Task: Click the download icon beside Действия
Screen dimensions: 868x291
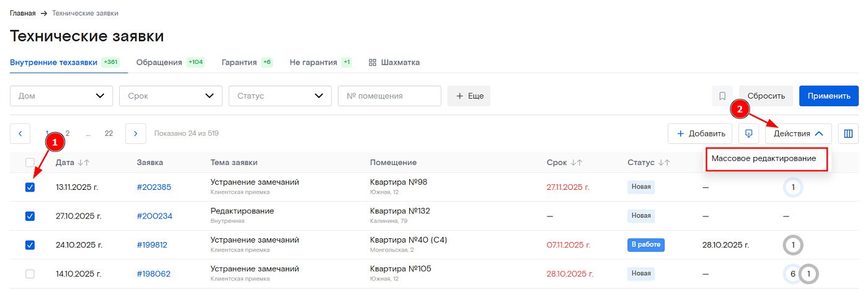Action: 748,133
